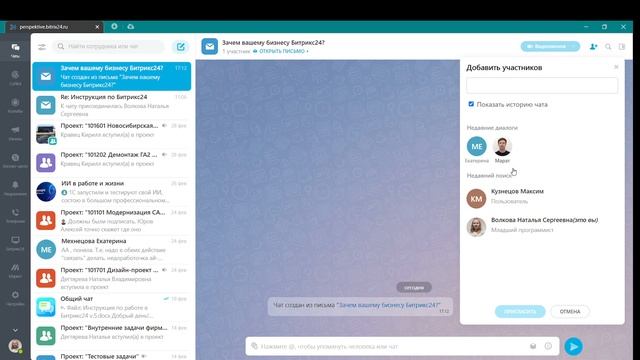Open chat Проект: Внутренние задачи фирмы
This screenshot has width=640, height=360.
coord(111,336)
